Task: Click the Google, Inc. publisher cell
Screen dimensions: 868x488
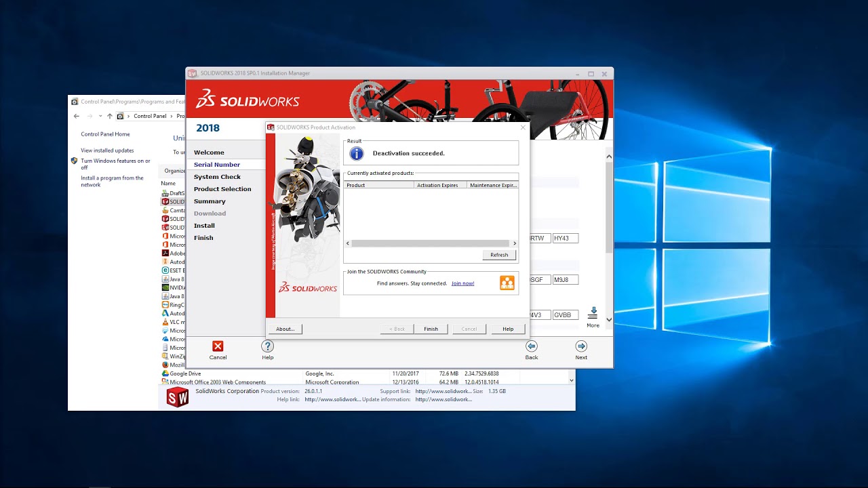Action: 319,373
